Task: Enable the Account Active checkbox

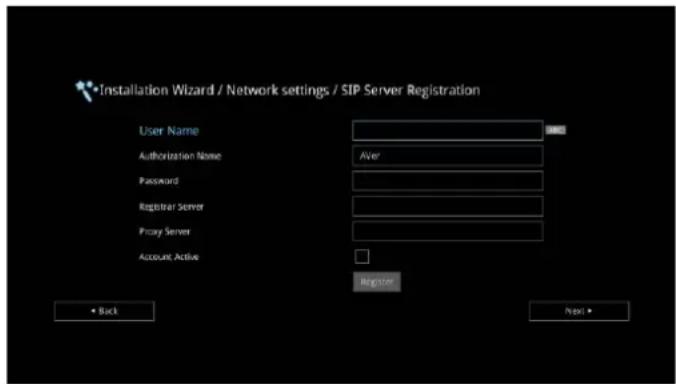Action: coord(362,256)
